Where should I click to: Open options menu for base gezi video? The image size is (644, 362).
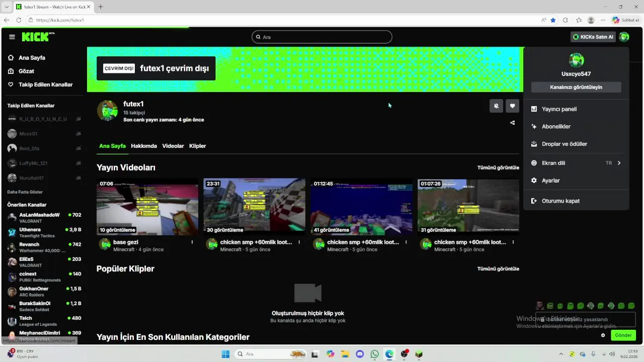(192, 242)
